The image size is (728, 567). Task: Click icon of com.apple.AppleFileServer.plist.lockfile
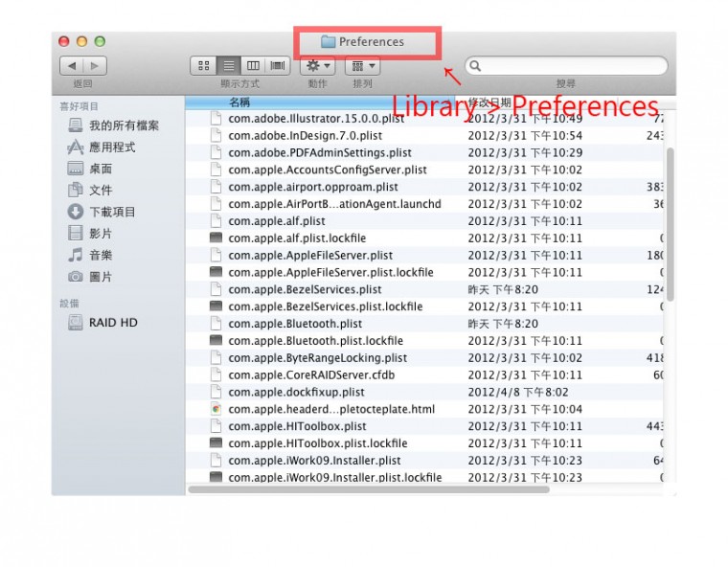[x=216, y=272]
